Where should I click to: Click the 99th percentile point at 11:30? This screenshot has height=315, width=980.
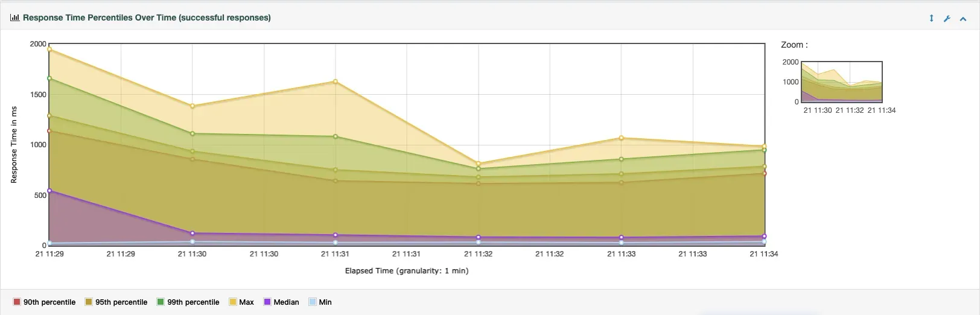point(192,133)
